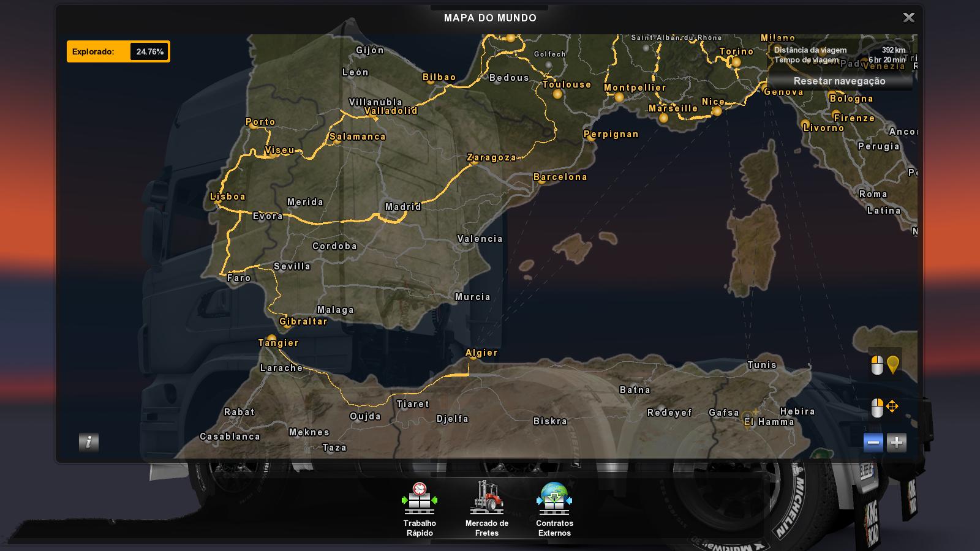Select the Torino city marker
980x551 pixels.
736,62
